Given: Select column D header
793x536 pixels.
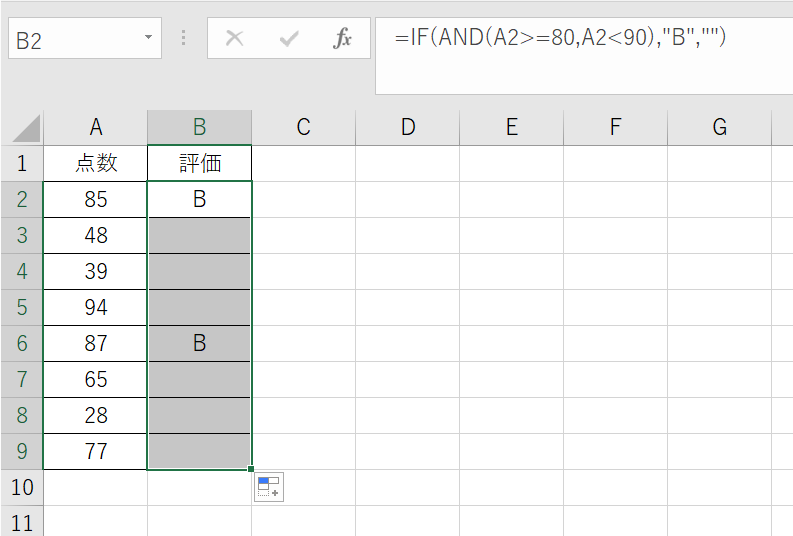Looking at the screenshot, I should (x=407, y=127).
